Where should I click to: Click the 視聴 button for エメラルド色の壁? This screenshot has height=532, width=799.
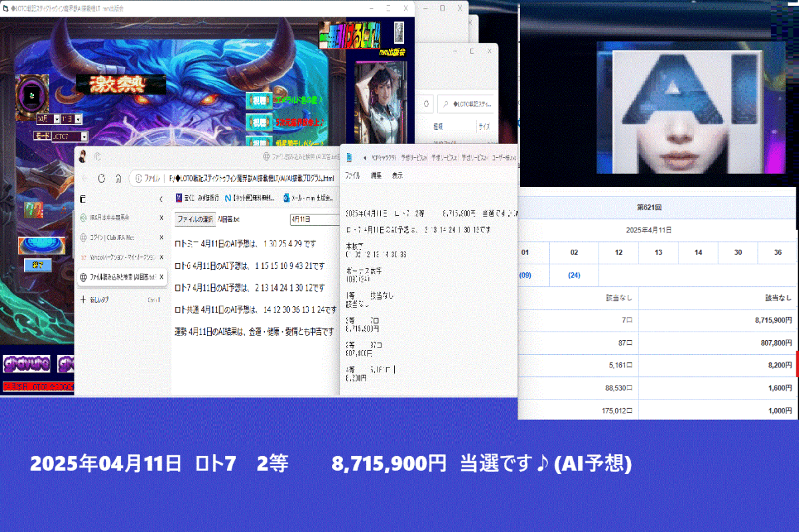[x=258, y=101]
